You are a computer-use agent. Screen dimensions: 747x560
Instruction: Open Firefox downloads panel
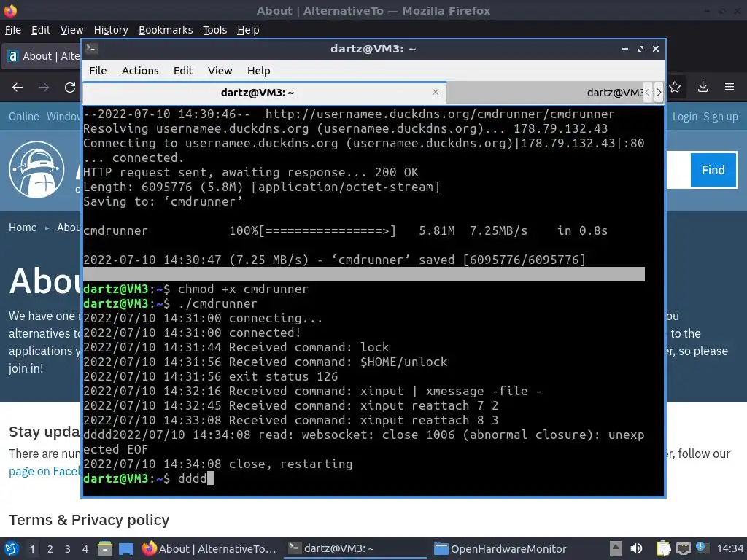pos(703,87)
